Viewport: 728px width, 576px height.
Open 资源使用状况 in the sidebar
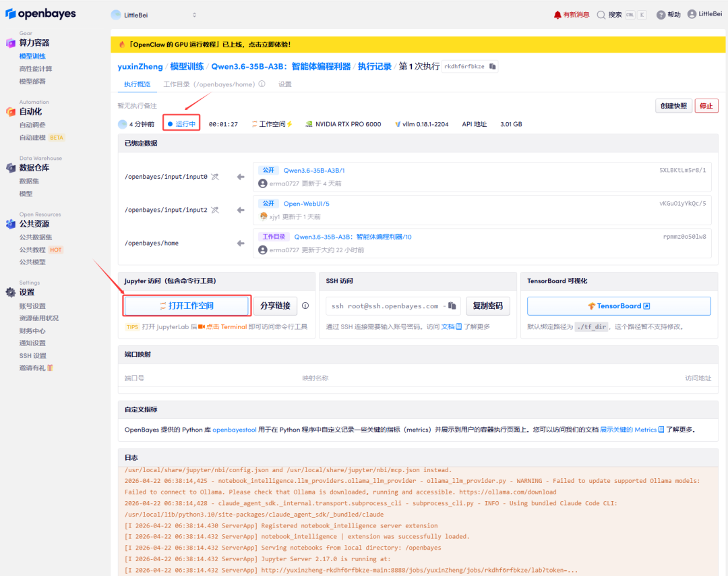click(x=39, y=318)
